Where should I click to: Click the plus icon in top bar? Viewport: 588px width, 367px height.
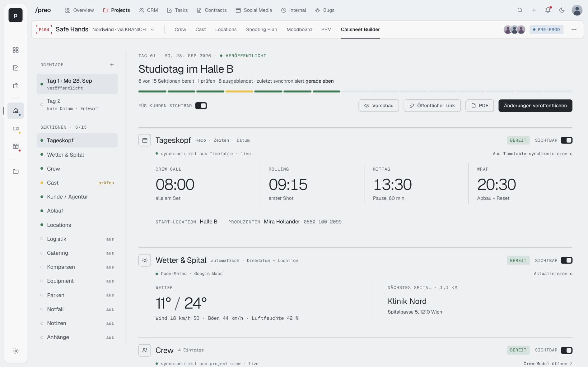(534, 10)
